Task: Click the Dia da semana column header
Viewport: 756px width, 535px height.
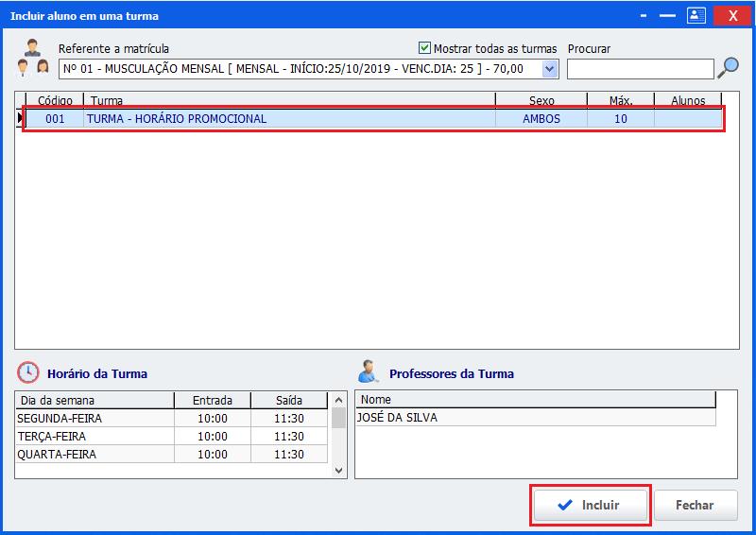Action: coord(95,401)
